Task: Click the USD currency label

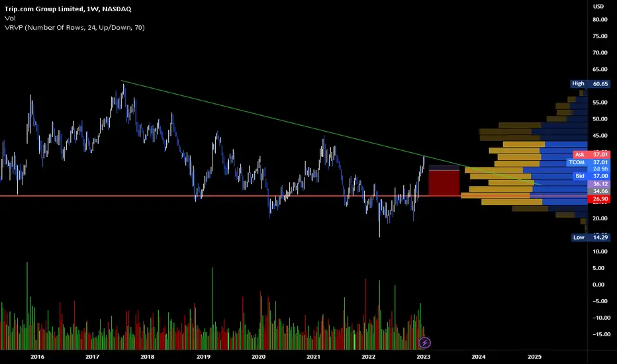Action: tap(598, 7)
